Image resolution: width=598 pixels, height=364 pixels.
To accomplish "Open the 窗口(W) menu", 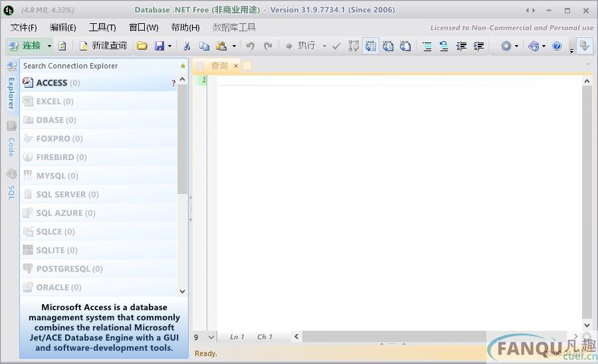I will pos(144,27).
